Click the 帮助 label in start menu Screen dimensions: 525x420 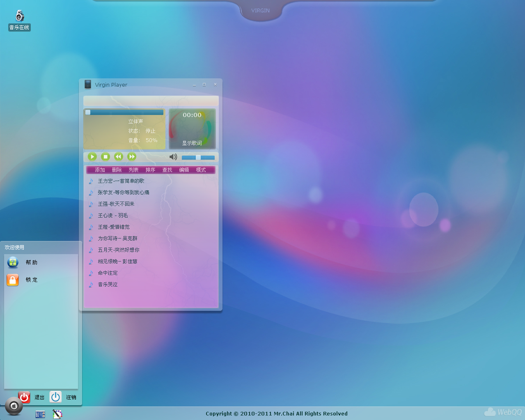point(31,262)
